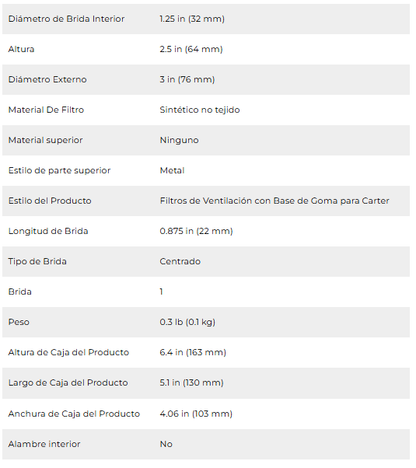416x468 pixels.
Task: Select the Diámetro de Brida Interior label
Action: (66, 19)
